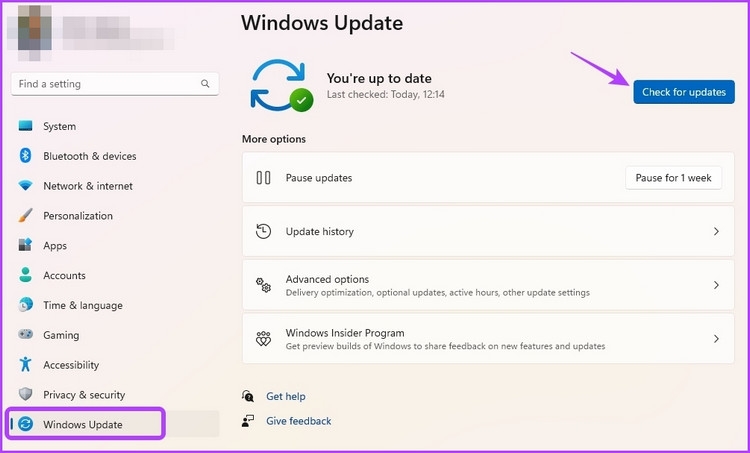
Task: Click the Windows Update sidebar icon
Action: click(x=25, y=424)
